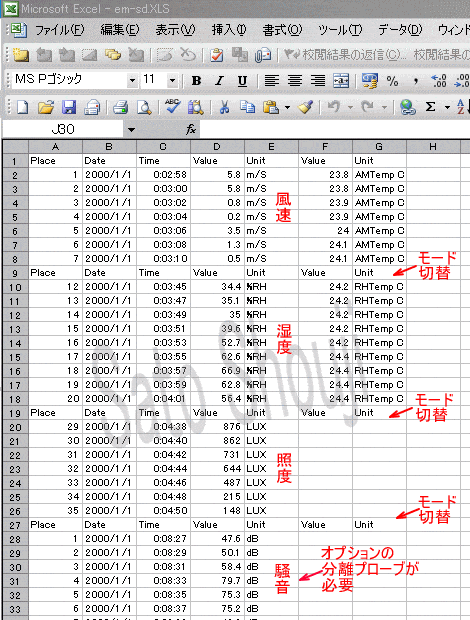Image resolution: width=470 pixels, height=620 pixels.
Task: Click the Cut scissors icon
Action: tap(224, 107)
